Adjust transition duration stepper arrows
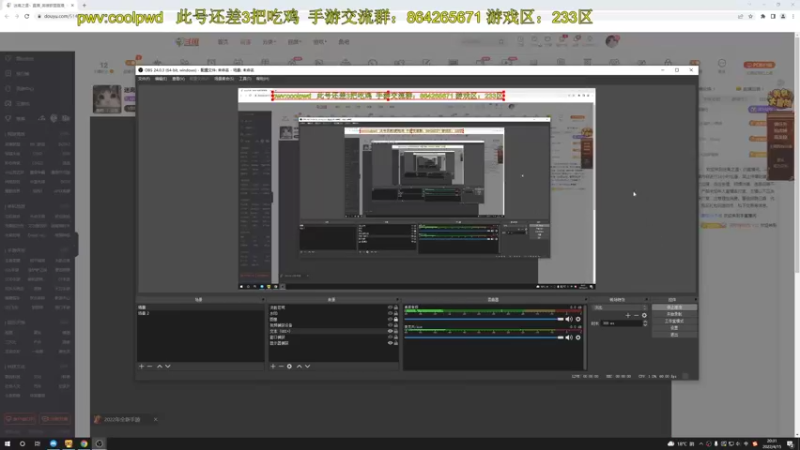800x450 pixels. [x=645, y=323]
